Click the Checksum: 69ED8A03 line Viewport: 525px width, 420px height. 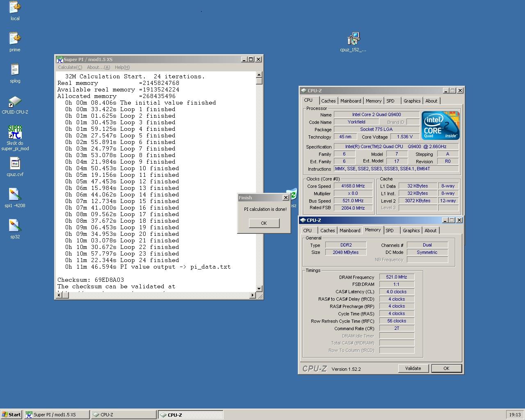coord(91,280)
